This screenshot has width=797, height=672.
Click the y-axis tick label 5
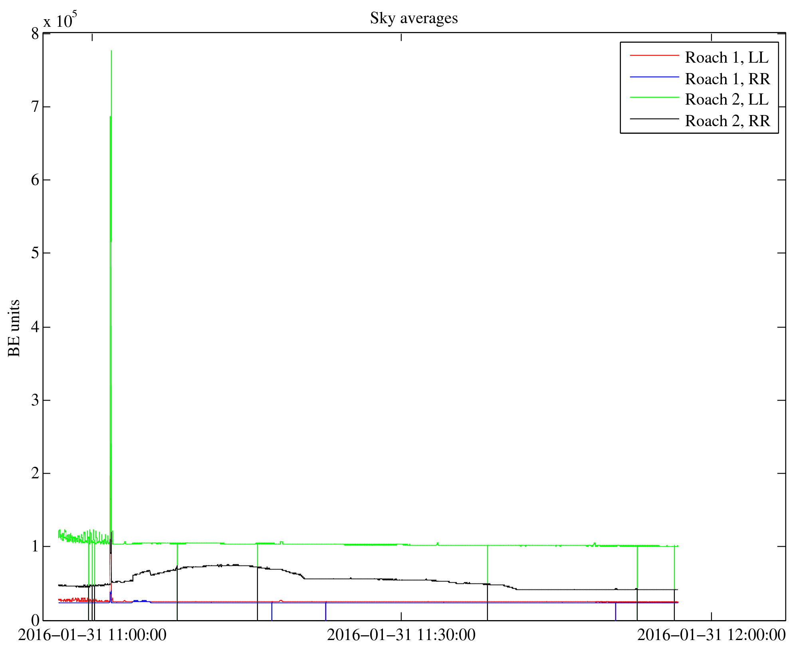pos(36,253)
